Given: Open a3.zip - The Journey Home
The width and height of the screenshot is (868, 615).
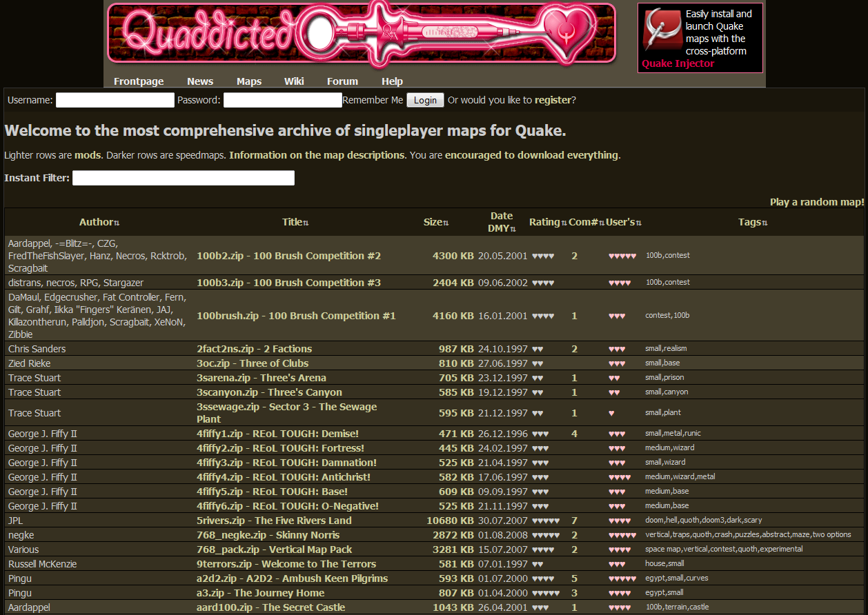Looking at the screenshot, I should pos(260,593).
